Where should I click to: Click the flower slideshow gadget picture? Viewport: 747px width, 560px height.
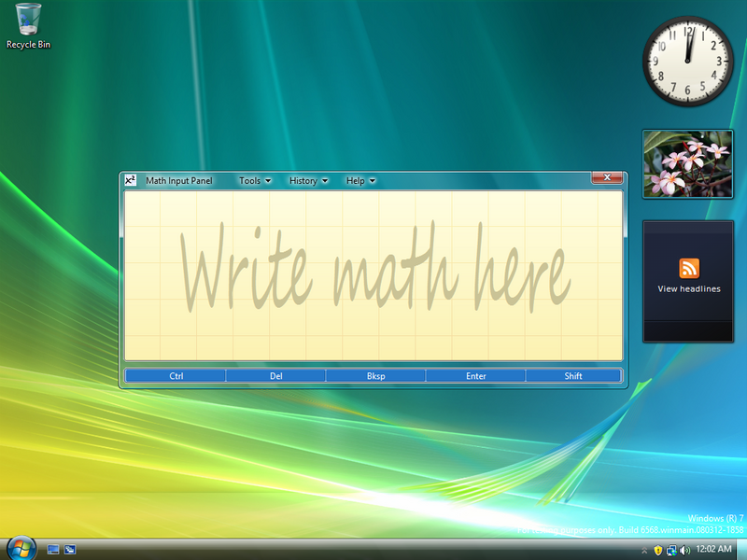(688, 164)
